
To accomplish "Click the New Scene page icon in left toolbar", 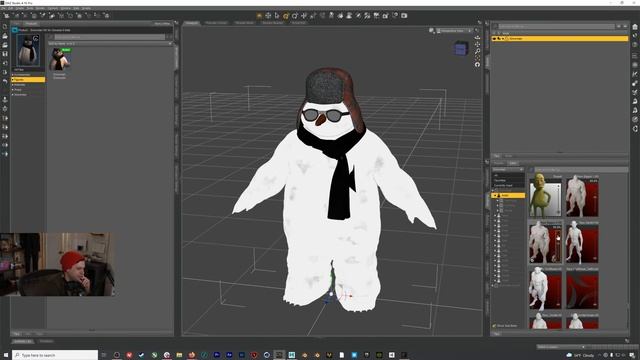I will 5,27.
